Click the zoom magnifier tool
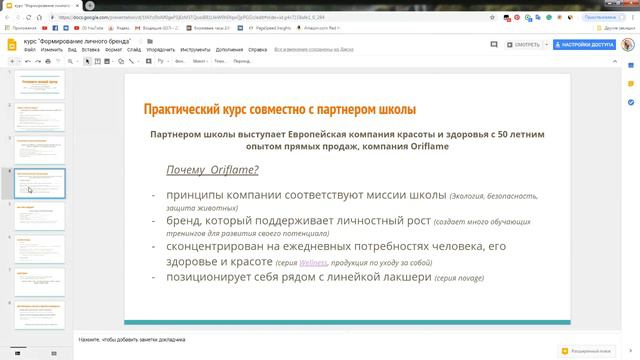Image resolution: width=640 pixels, height=360 pixels. pos(70,61)
